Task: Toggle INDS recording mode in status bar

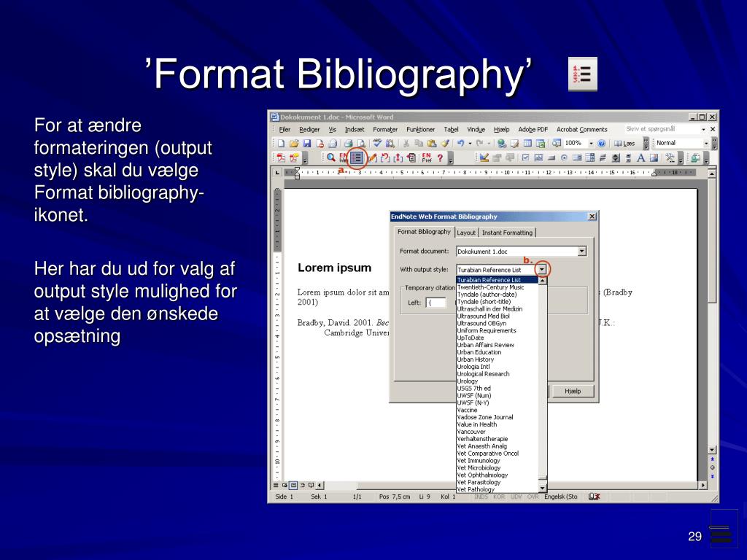Action: [x=481, y=497]
